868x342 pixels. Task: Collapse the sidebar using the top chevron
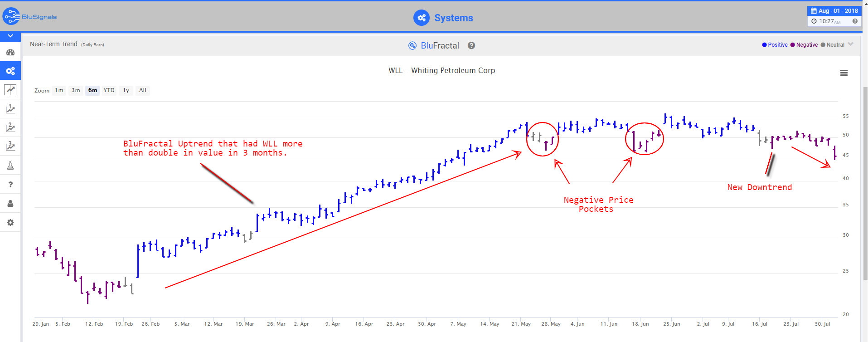click(x=10, y=36)
